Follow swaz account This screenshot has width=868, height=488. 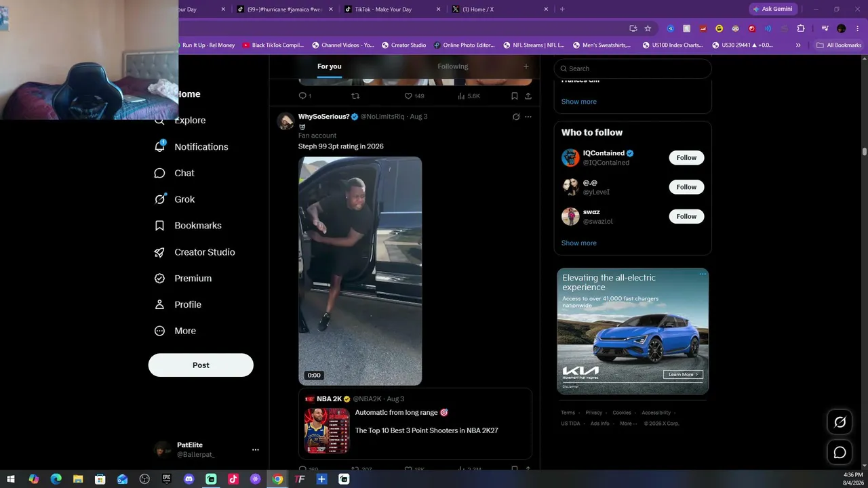pos(686,216)
